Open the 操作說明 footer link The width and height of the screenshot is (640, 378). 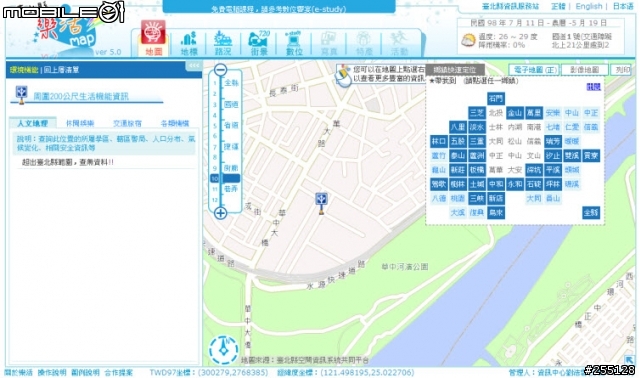tap(52, 372)
